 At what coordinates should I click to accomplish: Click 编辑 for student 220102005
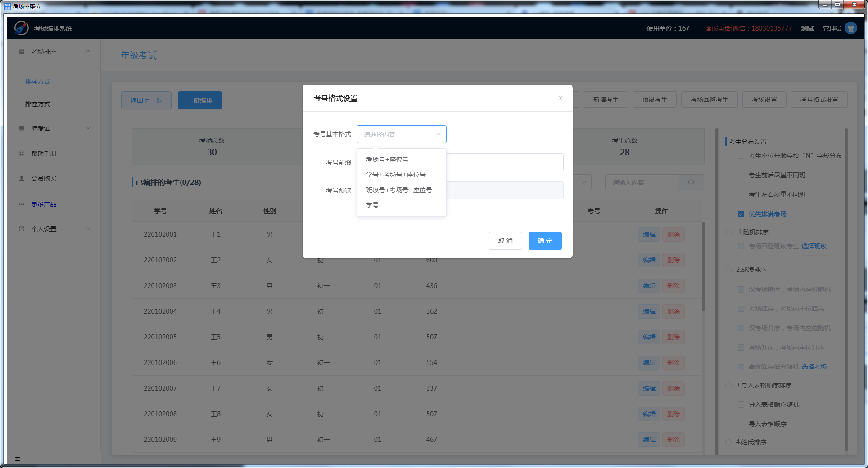click(649, 337)
